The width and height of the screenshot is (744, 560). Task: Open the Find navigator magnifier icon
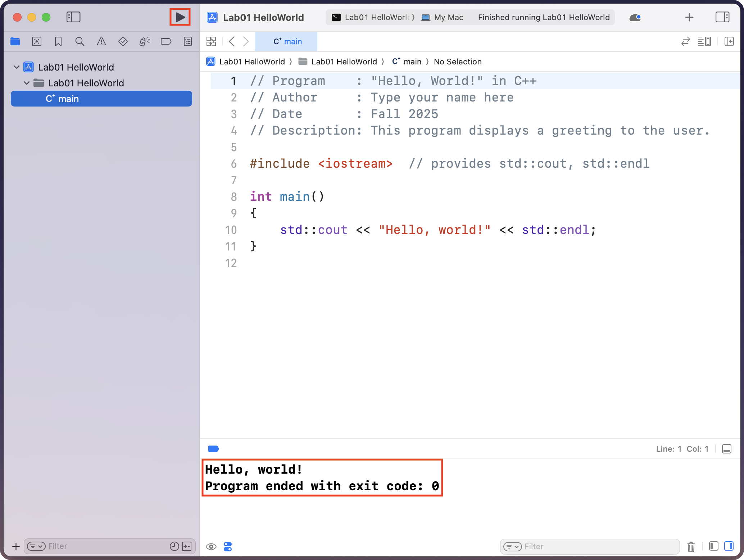pos(80,41)
